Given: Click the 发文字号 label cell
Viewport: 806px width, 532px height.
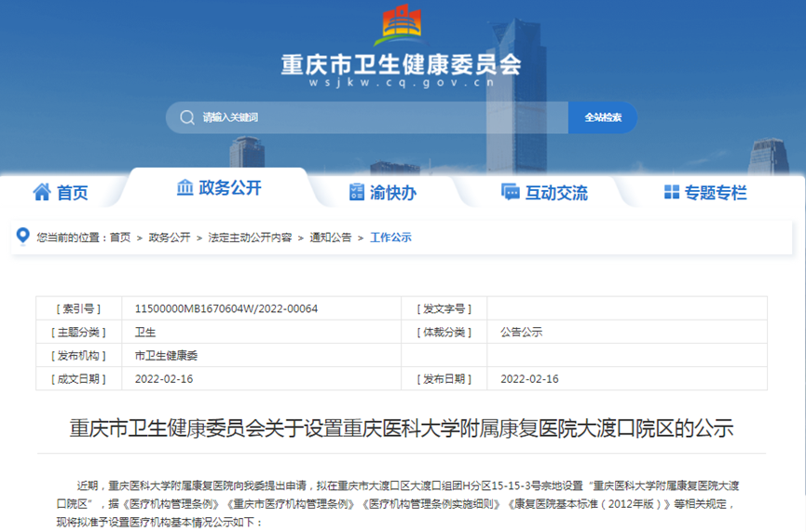Looking at the screenshot, I should [x=444, y=308].
